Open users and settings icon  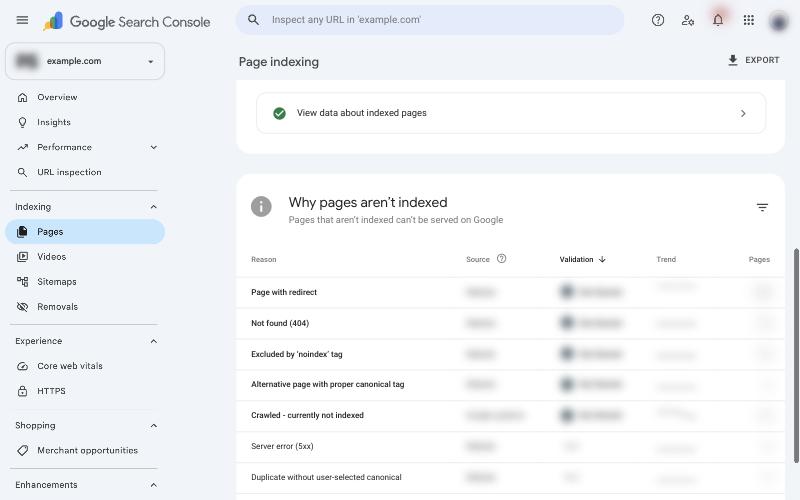(x=688, y=20)
